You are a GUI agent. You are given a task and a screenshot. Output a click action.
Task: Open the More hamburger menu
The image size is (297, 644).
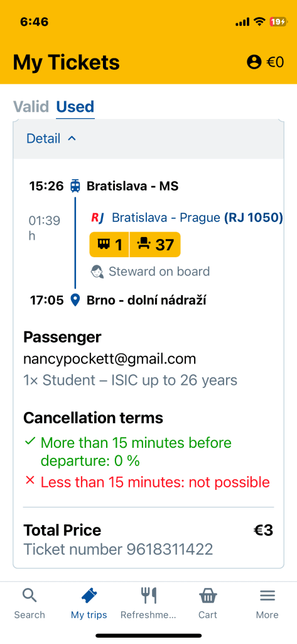click(x=267, y=603)
